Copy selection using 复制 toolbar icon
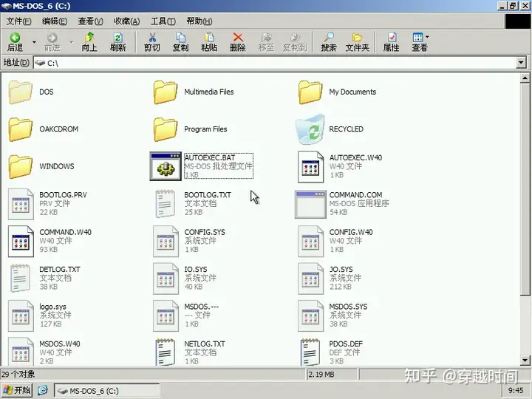The width and height of the screenshot is (532, 399). (x=180, y=42)
